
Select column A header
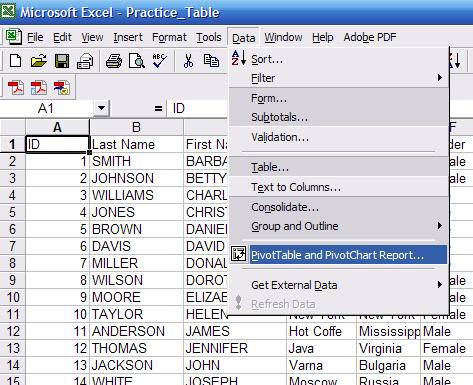tap(57, 127)
